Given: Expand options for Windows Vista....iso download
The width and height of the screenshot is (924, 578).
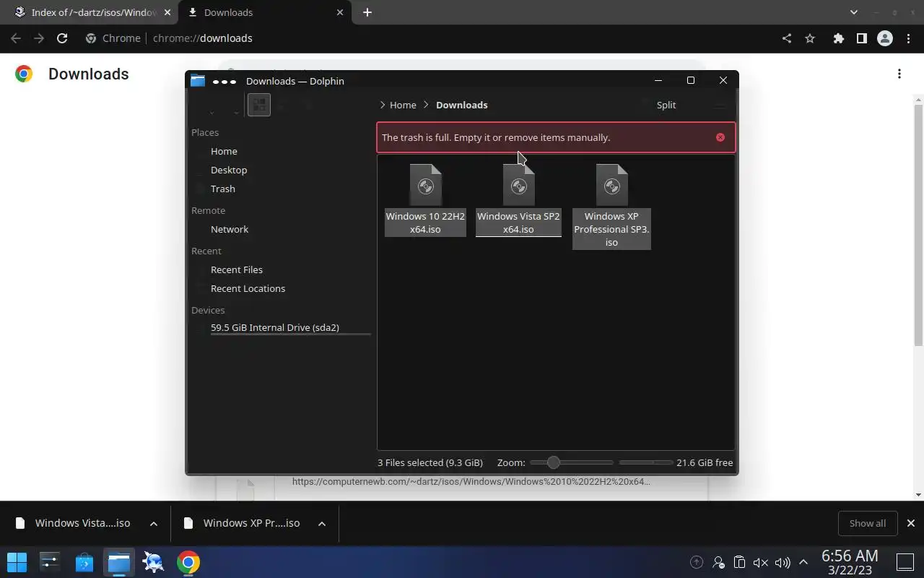Looking at the screenshot, I should coord(153,523).
